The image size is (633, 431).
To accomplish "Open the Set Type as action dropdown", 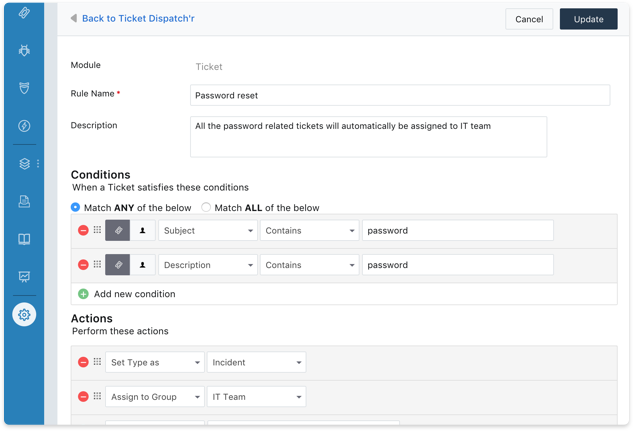I will 154,363.
